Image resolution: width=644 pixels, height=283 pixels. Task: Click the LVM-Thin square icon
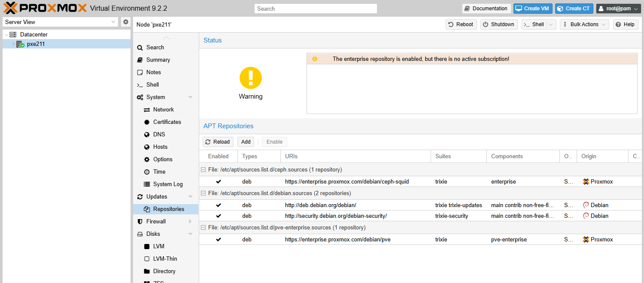[x=147, y=259]
